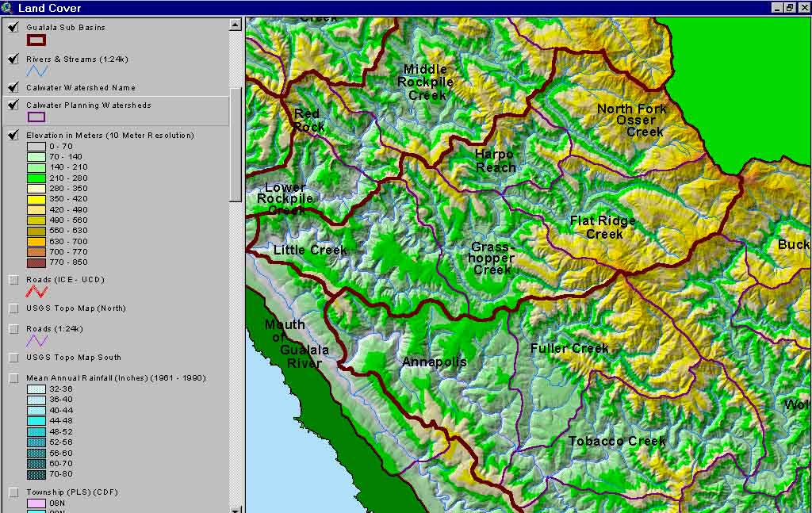Enable Mean Annual Rainfall layer

[13, 378]
